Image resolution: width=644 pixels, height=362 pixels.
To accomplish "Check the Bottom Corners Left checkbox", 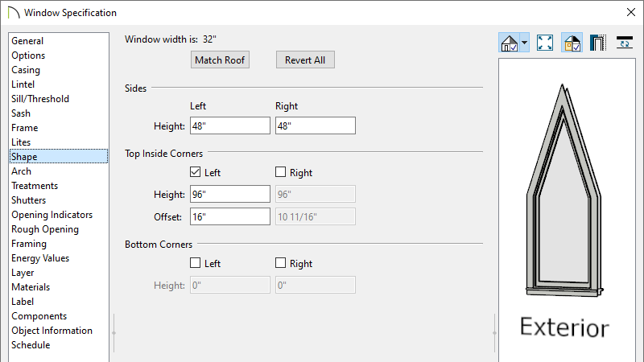I will click(196, 263).
